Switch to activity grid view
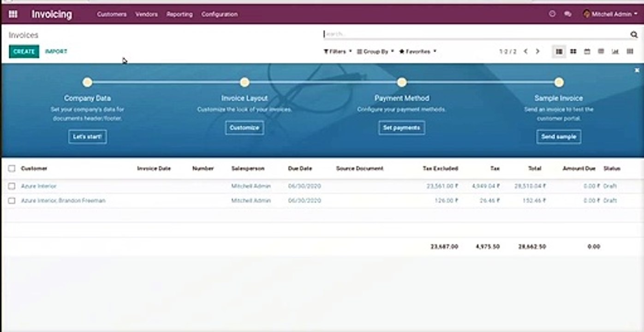Image resolution: width=644 pixels, height=332 pixels. tap(630, 52)
